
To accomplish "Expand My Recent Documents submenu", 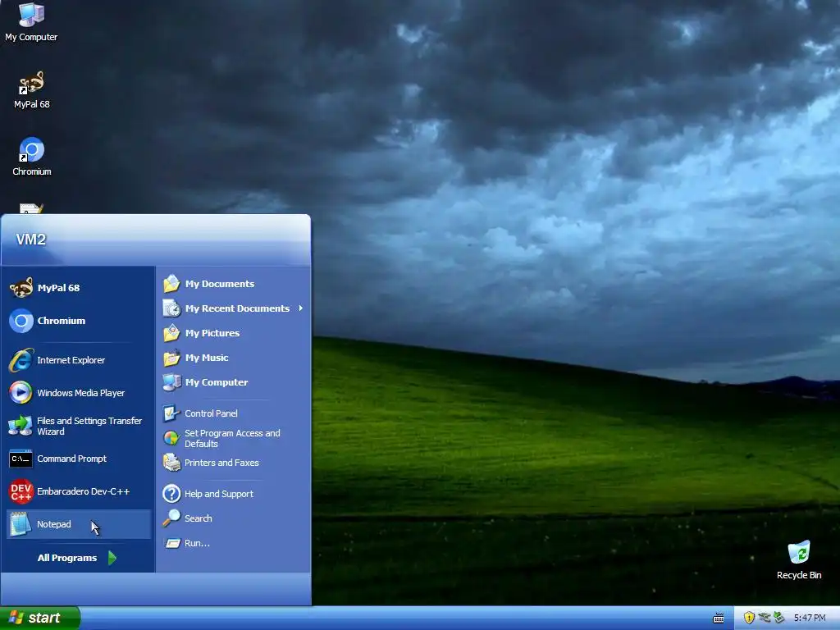I will (x=234, y=308).
